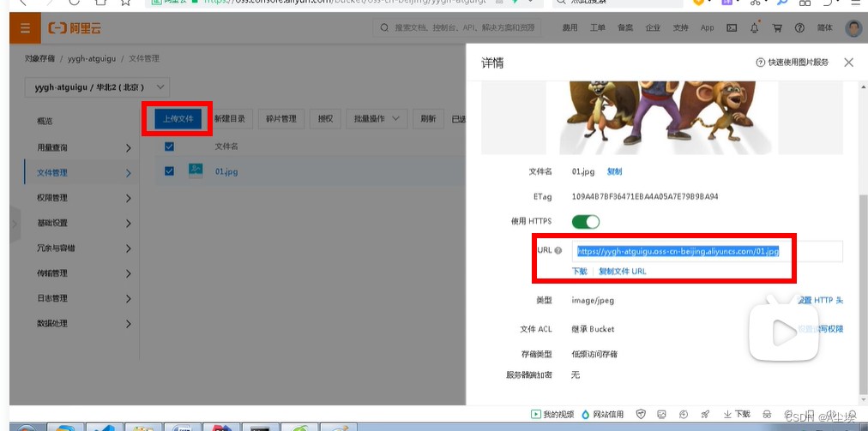Click the 上传文件 upload button
The width and height of the screenshot is (868, 431).
pyautogui.click(x=178, y=118)
